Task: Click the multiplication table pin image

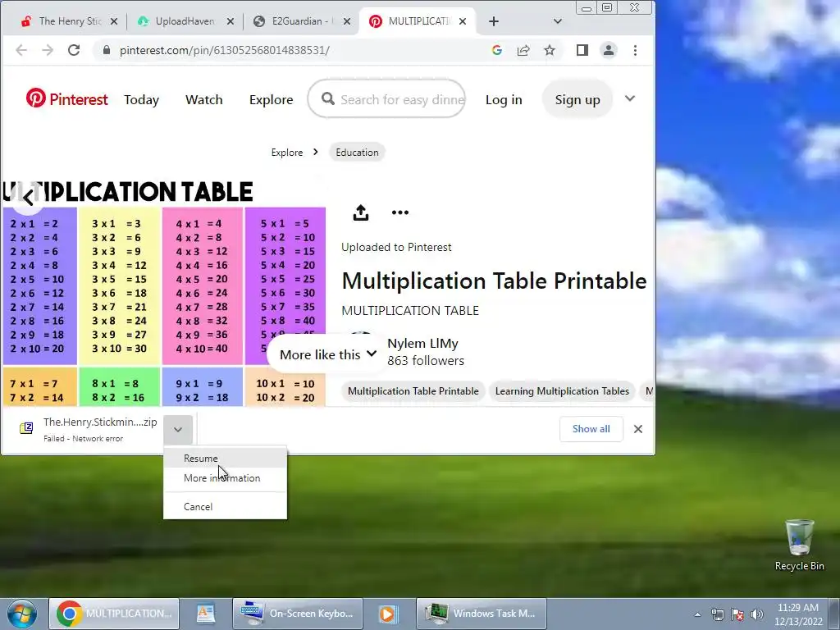Action: (x=164, y=293)
